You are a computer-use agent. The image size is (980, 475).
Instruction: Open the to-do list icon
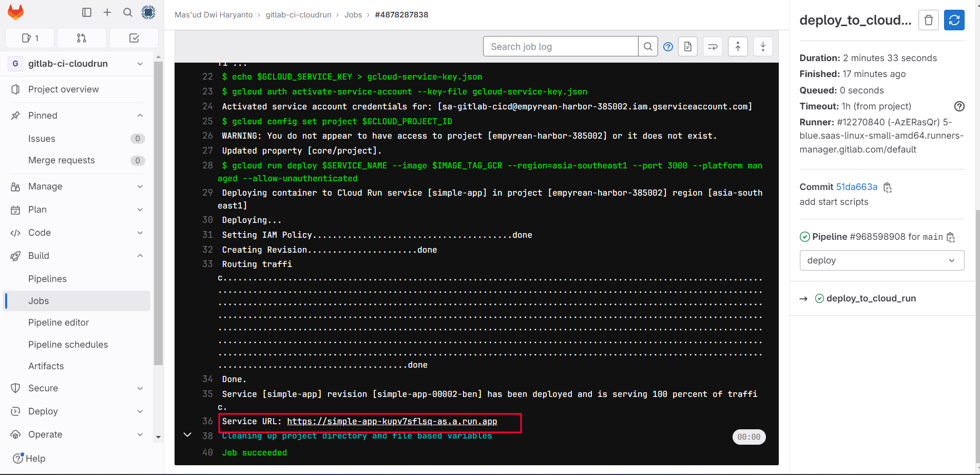click(134, 38)
